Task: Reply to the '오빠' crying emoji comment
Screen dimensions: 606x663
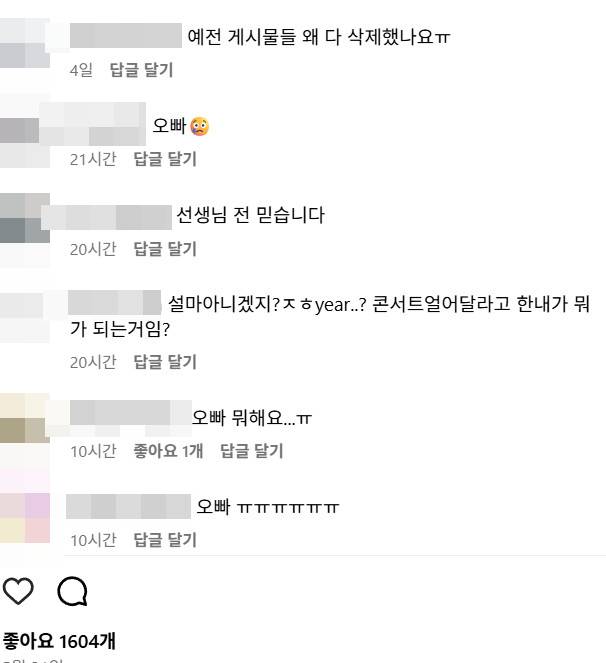Action: tap(165, 159)
